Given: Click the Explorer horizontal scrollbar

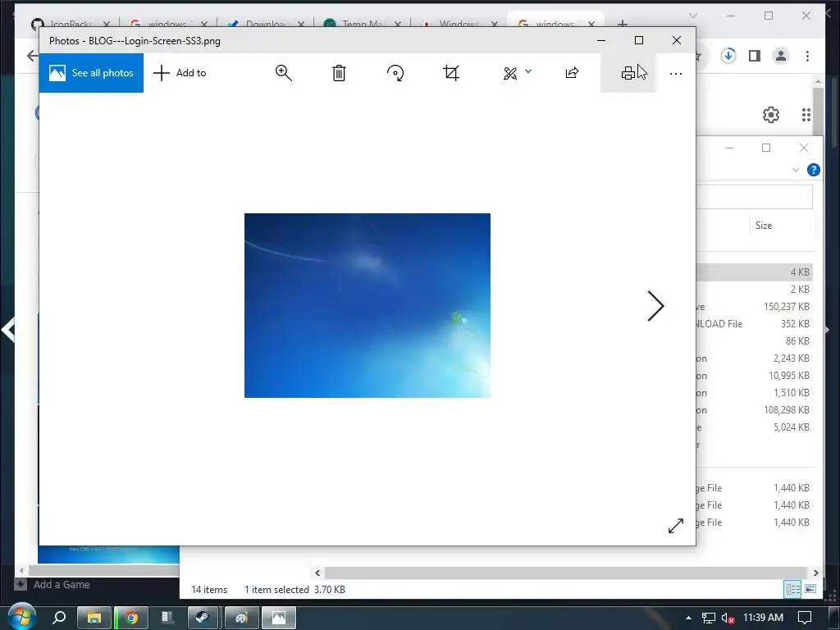Looking at the screenshot, I should [565, 573].
